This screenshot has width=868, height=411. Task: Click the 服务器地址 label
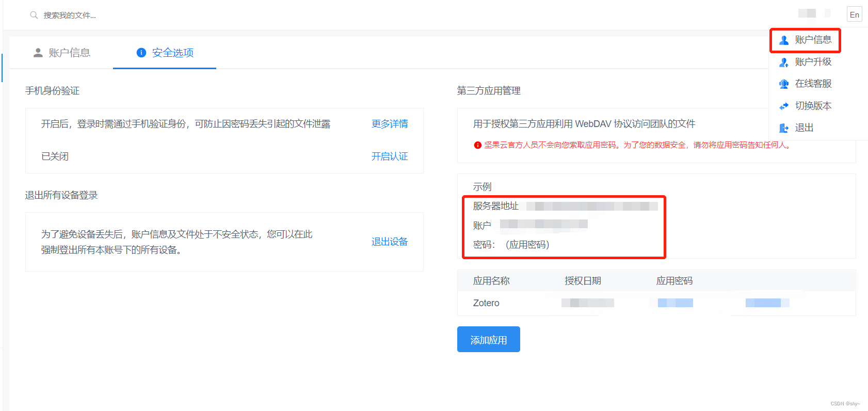tap(496, 206)
